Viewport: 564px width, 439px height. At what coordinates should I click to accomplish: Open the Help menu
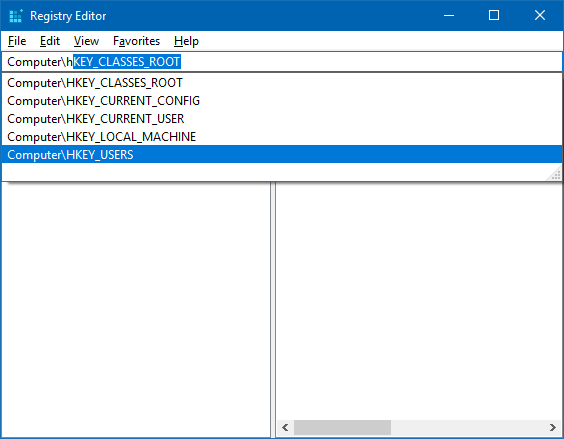[x=186, y=41]
